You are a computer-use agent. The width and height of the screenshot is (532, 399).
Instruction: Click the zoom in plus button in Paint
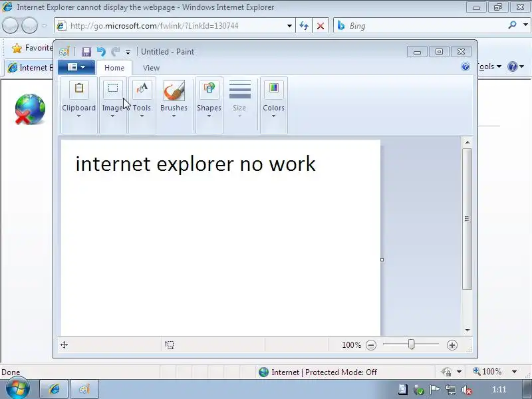point(452,345)
